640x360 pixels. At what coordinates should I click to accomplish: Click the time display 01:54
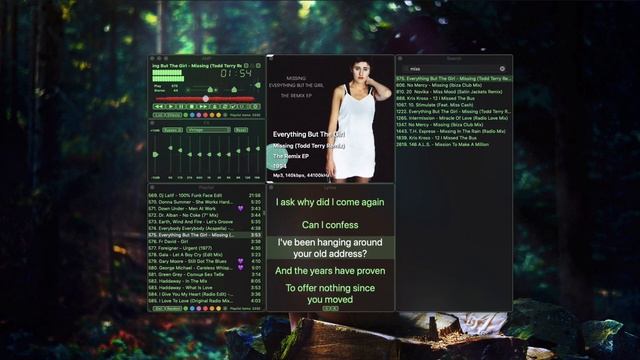point(236,73)
